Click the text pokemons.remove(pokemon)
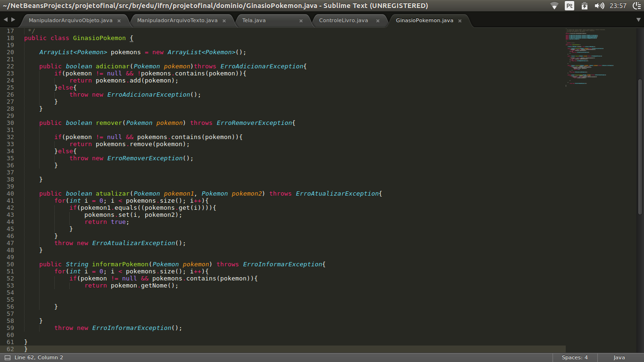This screenshot has width=644, height=362. [141, 144]
